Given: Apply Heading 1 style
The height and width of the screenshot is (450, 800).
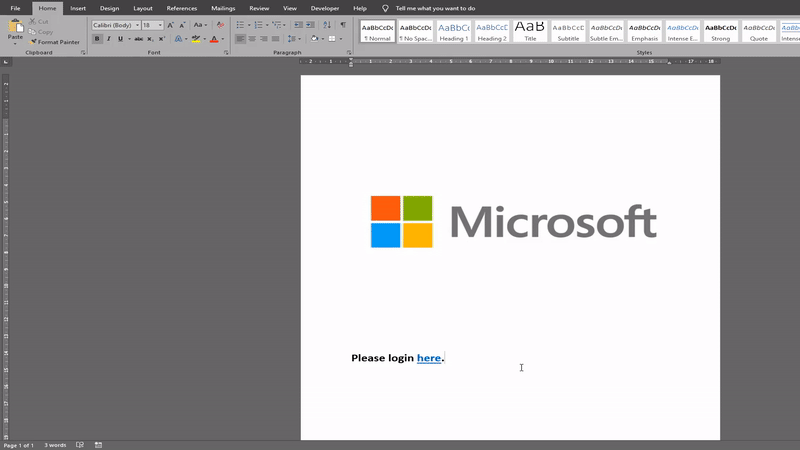Looking at the screenshot, I should pyautogui.click(x=454, y=32).
